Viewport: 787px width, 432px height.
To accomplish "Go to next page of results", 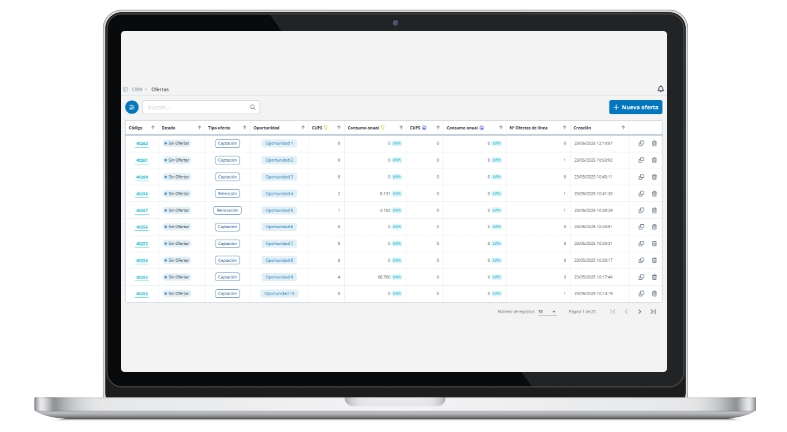I will [640, 312].
